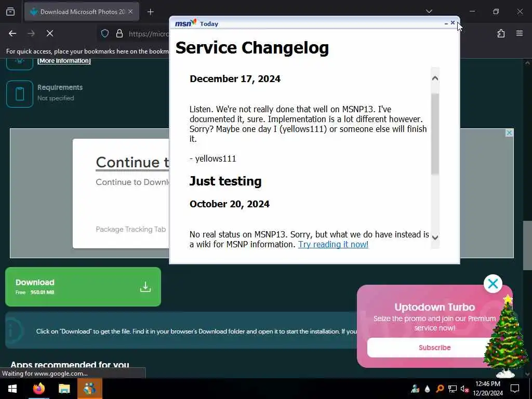Screen dimensions: 532x399
Task: Open the taskbar clock and date
Action: 488,389
